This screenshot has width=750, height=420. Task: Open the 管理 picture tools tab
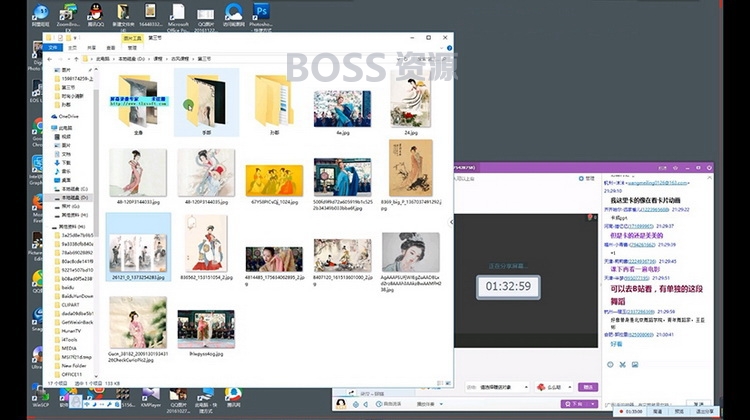point(132,48)
